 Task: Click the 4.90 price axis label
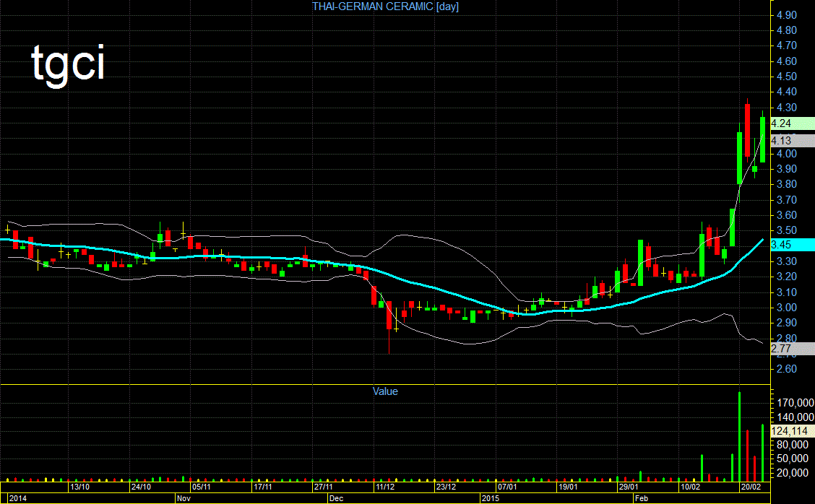786,15
